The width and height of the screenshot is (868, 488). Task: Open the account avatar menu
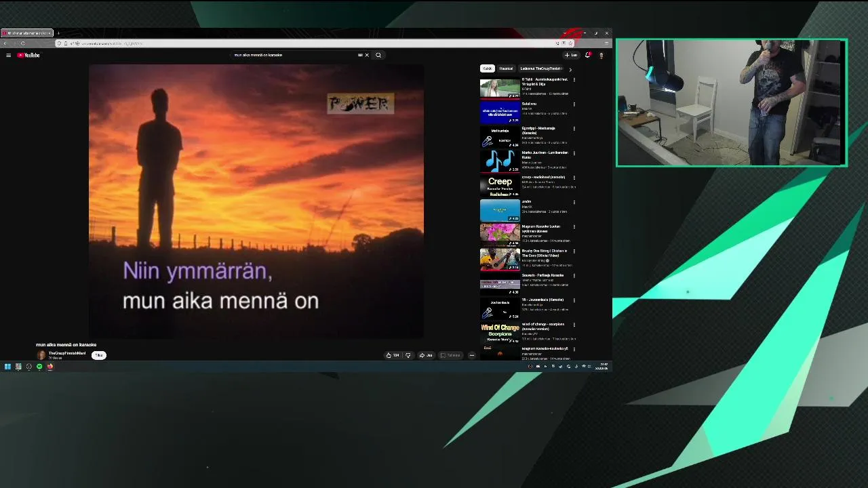pyautogui.click(x=601, y=56)
